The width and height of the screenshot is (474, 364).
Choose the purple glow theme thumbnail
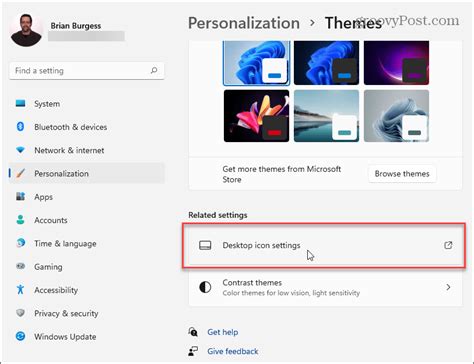coord(396,63)
